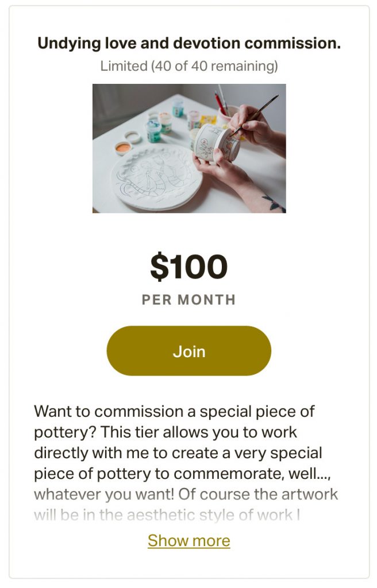Click the PER MONTH label
This screenshot has width=377, height=588.
pos(188,299)
